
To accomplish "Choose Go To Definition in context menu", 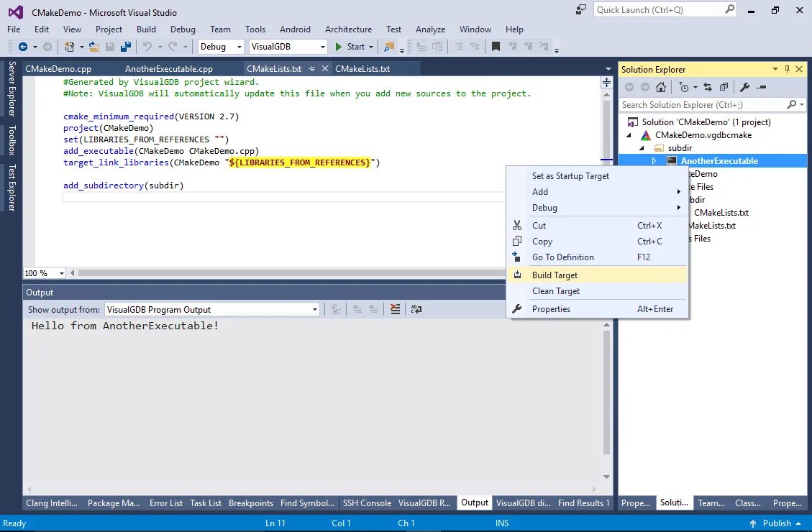I will (598, 257).
